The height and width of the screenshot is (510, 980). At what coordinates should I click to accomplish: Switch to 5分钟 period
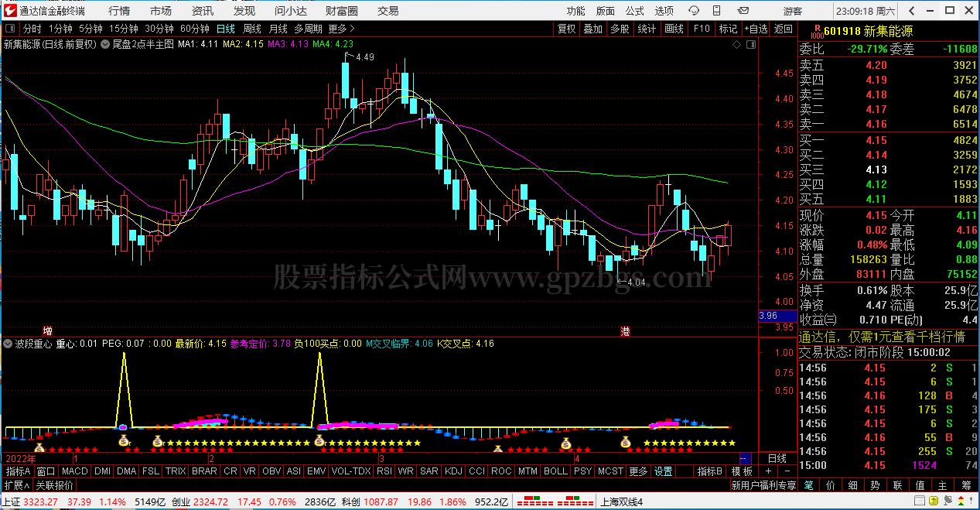pyautogui.click(x=90, y=29)
